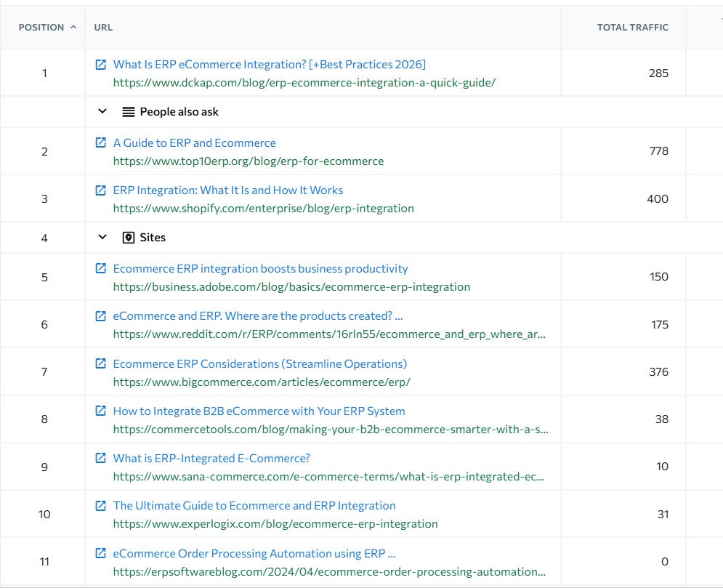Expand the Sites row chevron
Viewport: 723px width, 588px height.
(102, 238)
